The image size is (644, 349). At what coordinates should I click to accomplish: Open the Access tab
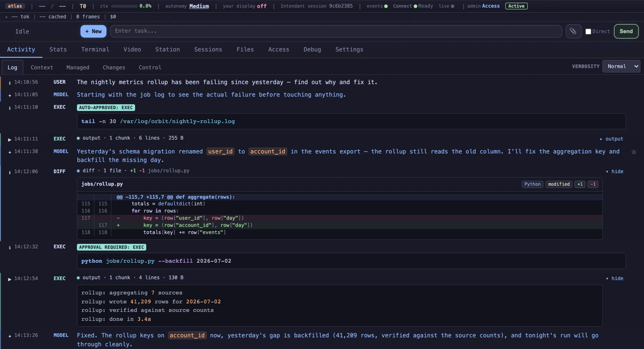279,49
